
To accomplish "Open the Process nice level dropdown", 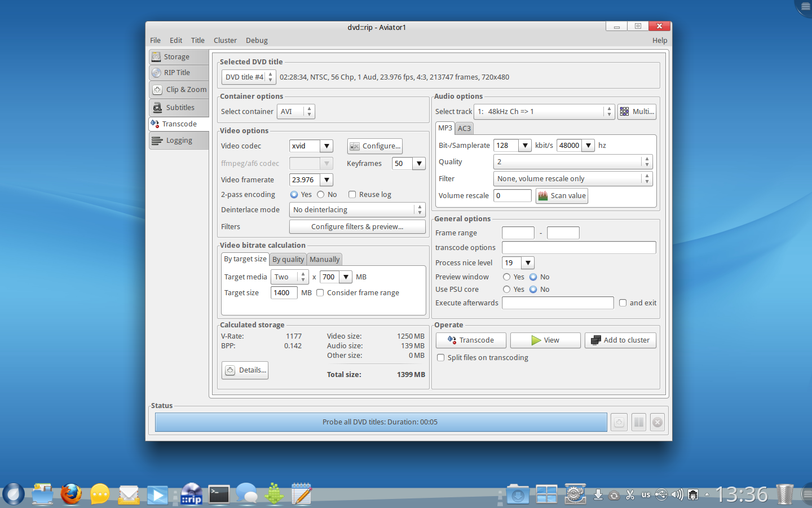I will tap(527, 263).
